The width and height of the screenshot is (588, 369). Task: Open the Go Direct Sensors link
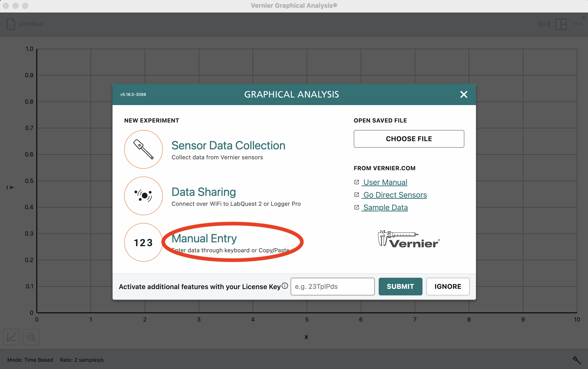tap(395, 195)
